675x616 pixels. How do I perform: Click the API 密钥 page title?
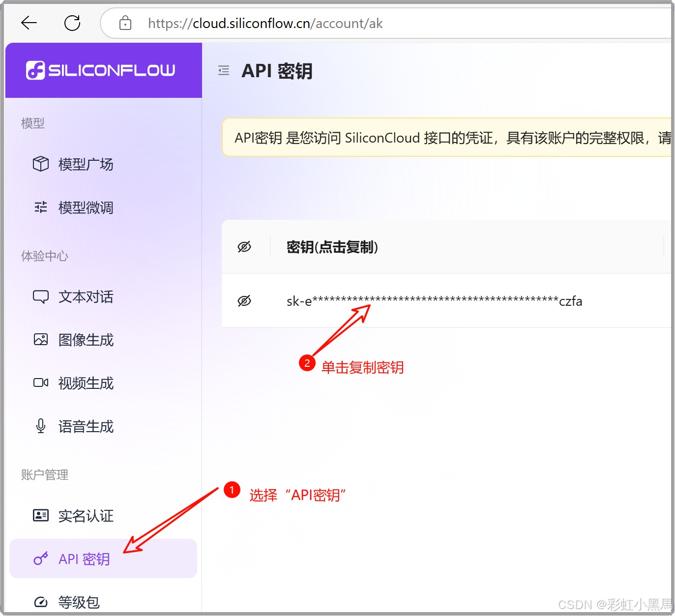[277, 71]
